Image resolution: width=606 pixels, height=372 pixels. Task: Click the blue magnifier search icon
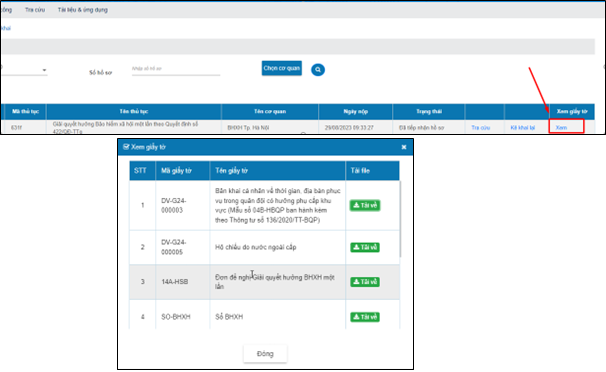318,70
